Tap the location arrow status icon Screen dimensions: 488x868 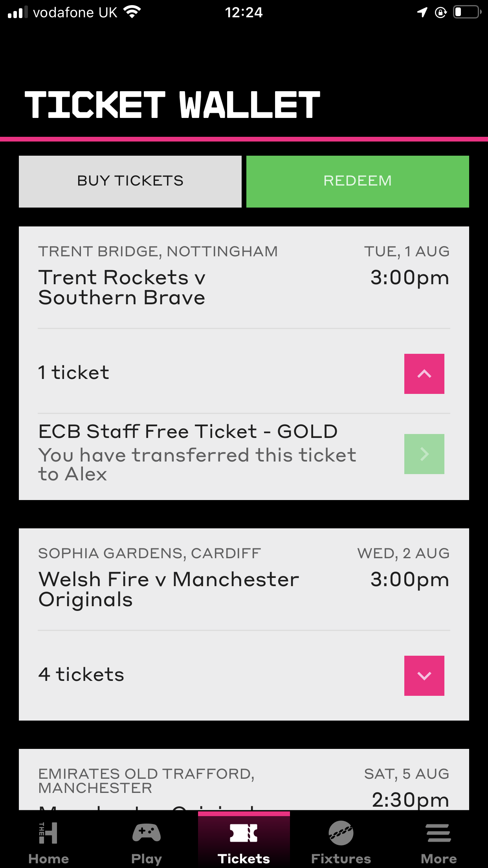coord(422,12)
